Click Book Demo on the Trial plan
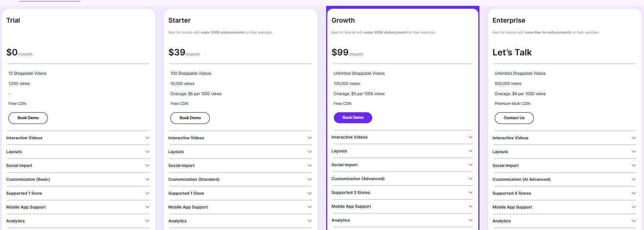644x230 pixels. (x=28, y=118)
